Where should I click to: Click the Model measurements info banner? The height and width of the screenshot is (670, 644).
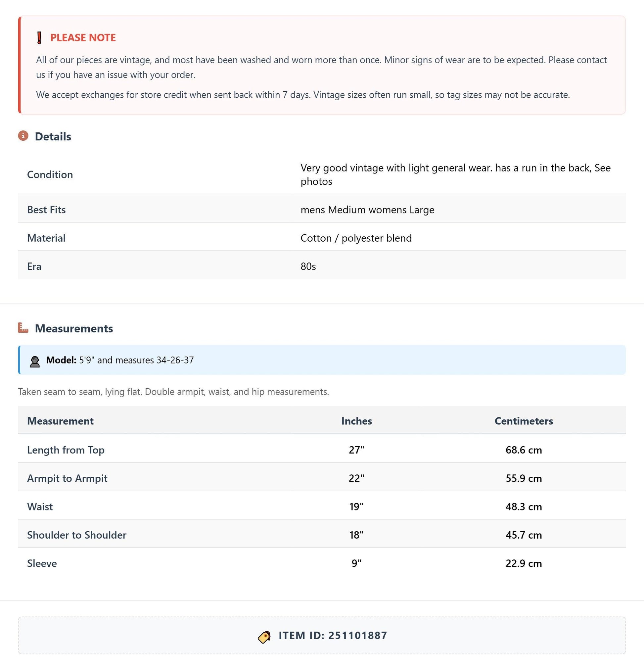(322, 360)
